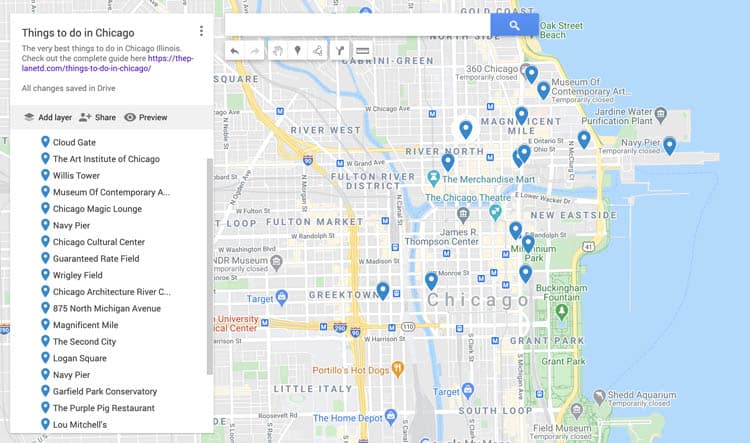Screen dimensions: 750x443
Task: Click the map pin in Greektown
Action: pos(383,291)
